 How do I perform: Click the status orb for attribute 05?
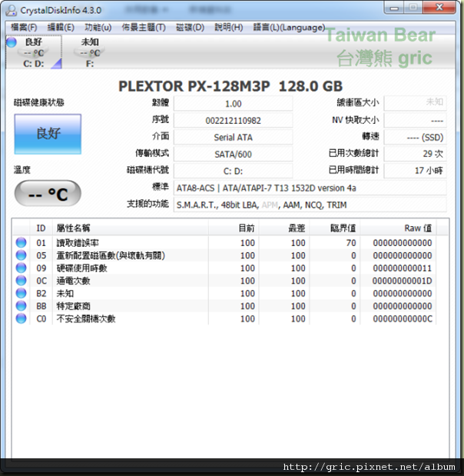(21, 255)
